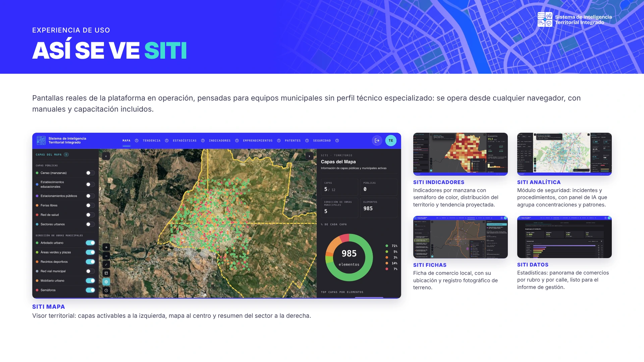The image size is (644, 362).
Task: Open the SITI FICHAS thumbnail
Action: tap(461, 237)
